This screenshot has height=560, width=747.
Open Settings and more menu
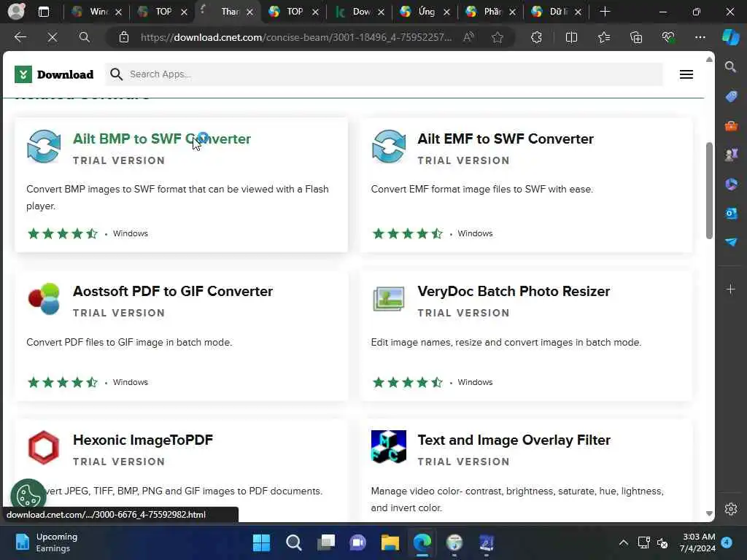click(x=700, y=37)
